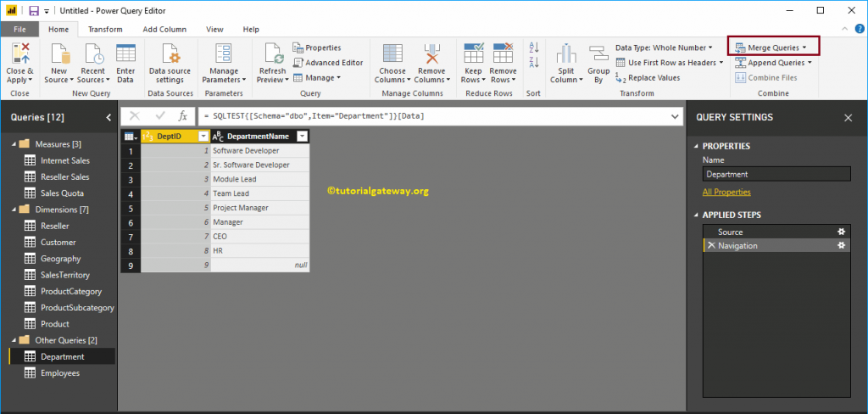Collapse the Applied Steps section

coord(695,215)
